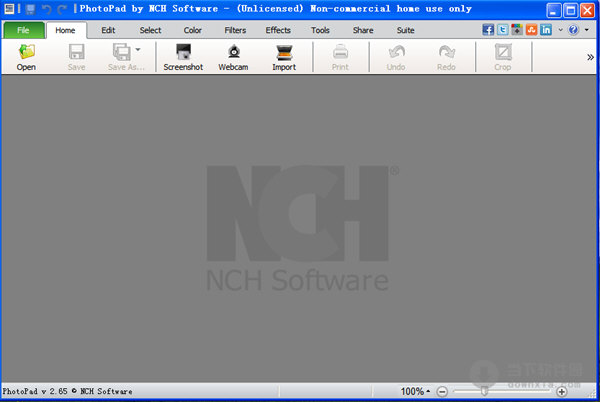This screenshot has height=402, width=600.
Task: Click the Import scanner icon
Action: (x=284, y=52)
